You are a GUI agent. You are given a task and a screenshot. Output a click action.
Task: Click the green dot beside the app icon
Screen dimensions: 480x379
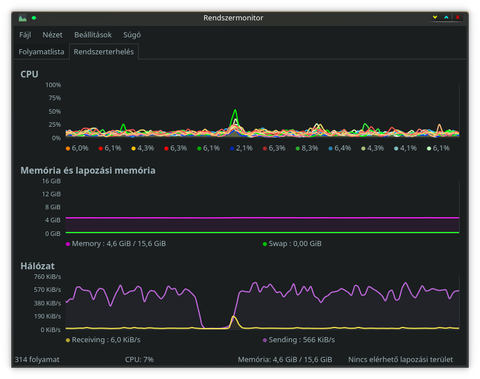pyautogui.click(x=34, y=18)
